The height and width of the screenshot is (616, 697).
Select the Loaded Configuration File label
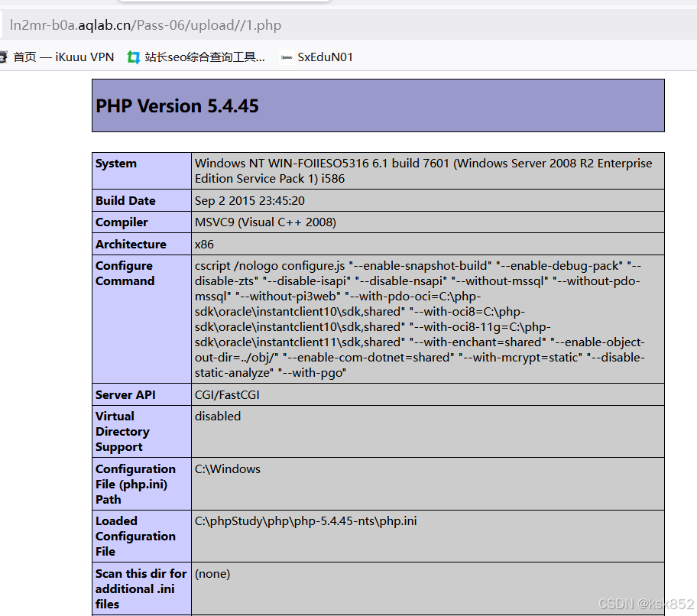135,536
